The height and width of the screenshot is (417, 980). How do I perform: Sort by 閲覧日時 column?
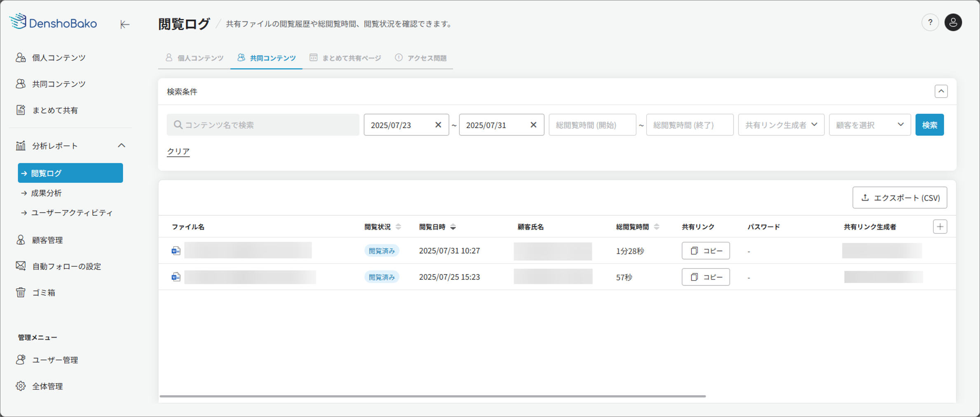click(x=453, y=227)
